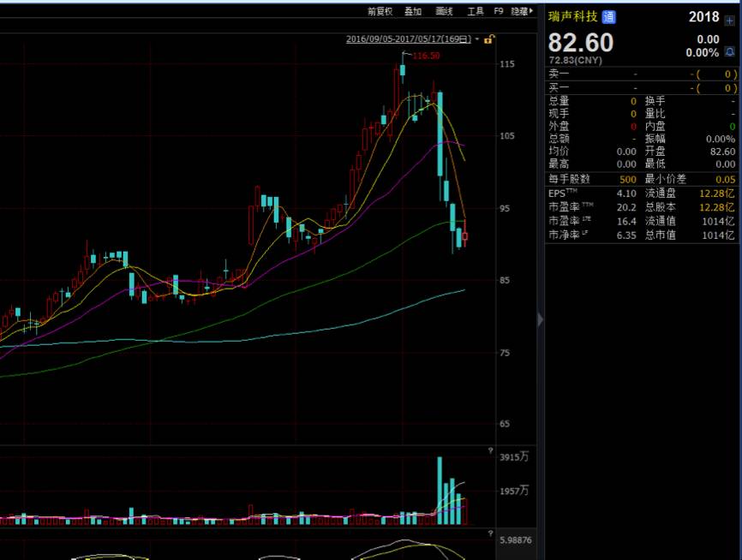Open the 叠加 overlay menu
This screenshot has height=560, width=742.
pyautogui.click(x=413, y=11)
